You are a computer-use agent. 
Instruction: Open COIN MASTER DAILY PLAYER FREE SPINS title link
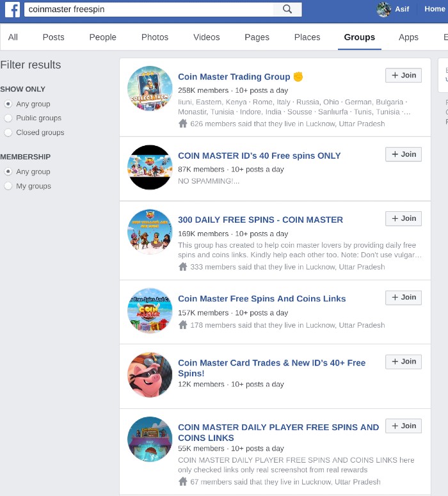pyautogui.click(x=278, y=433)
